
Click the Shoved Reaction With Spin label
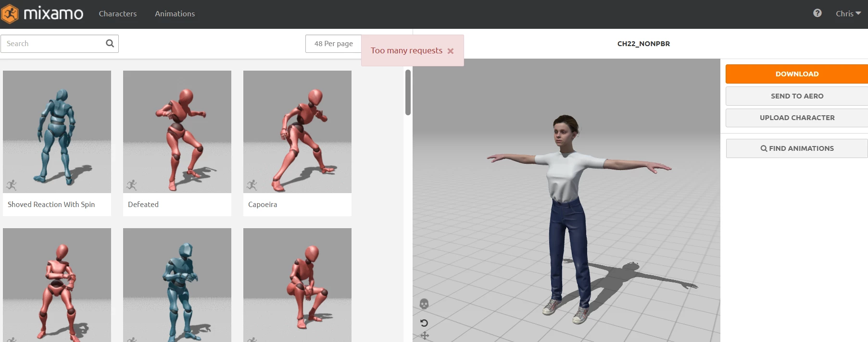(x=51, y=204)
